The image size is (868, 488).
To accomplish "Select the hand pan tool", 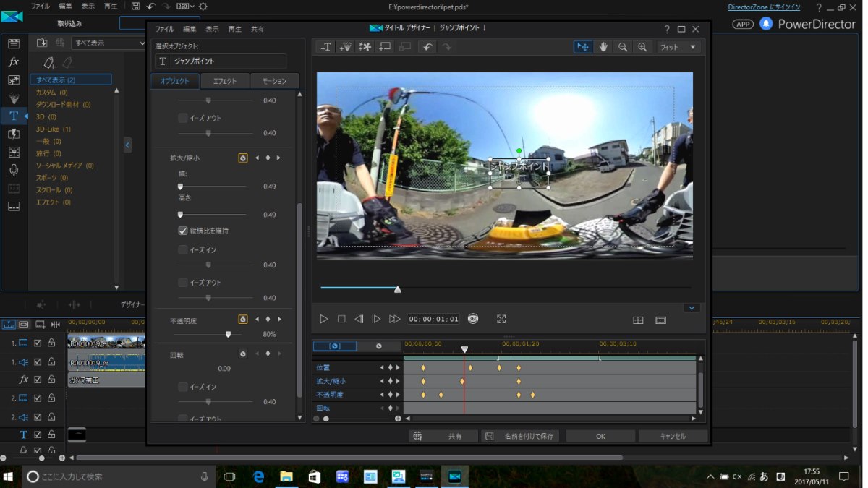I will (x=603, y=47).
